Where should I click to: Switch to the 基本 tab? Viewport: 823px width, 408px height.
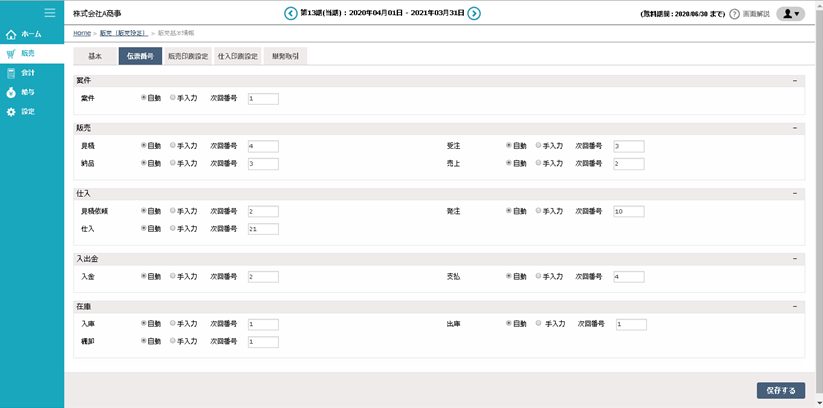point(95,57)
